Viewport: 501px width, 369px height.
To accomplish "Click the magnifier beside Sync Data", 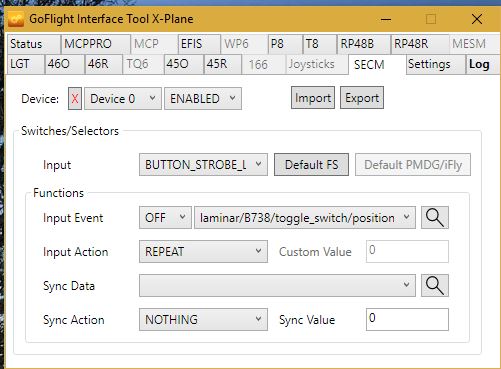I will [435, 286].
